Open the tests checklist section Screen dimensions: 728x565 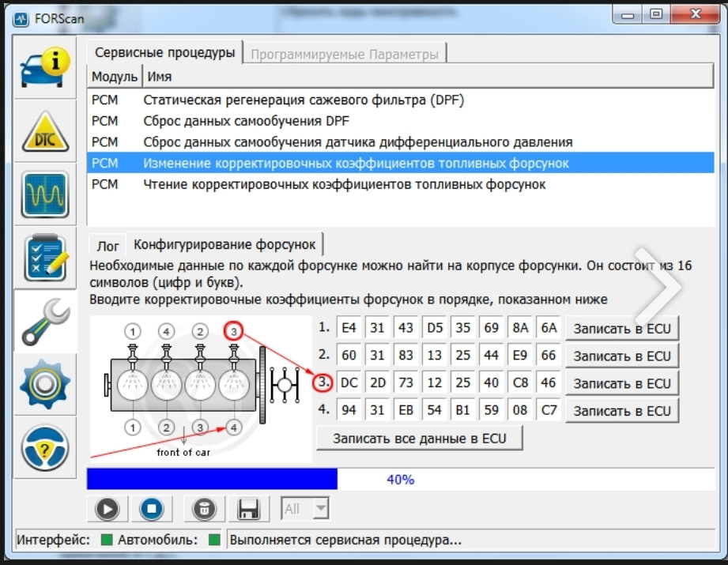coord(45,258)
